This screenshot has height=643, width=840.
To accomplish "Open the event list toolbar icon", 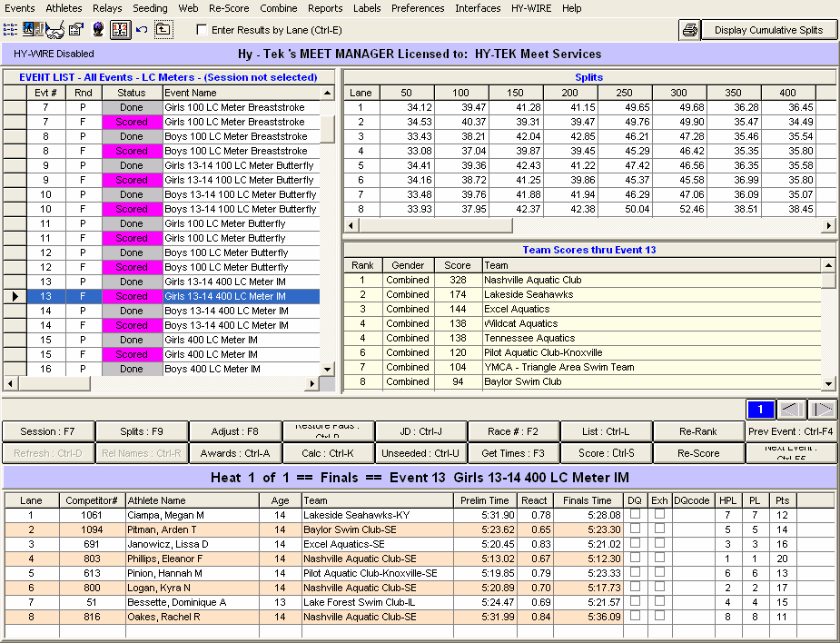I will coord(9,29).
